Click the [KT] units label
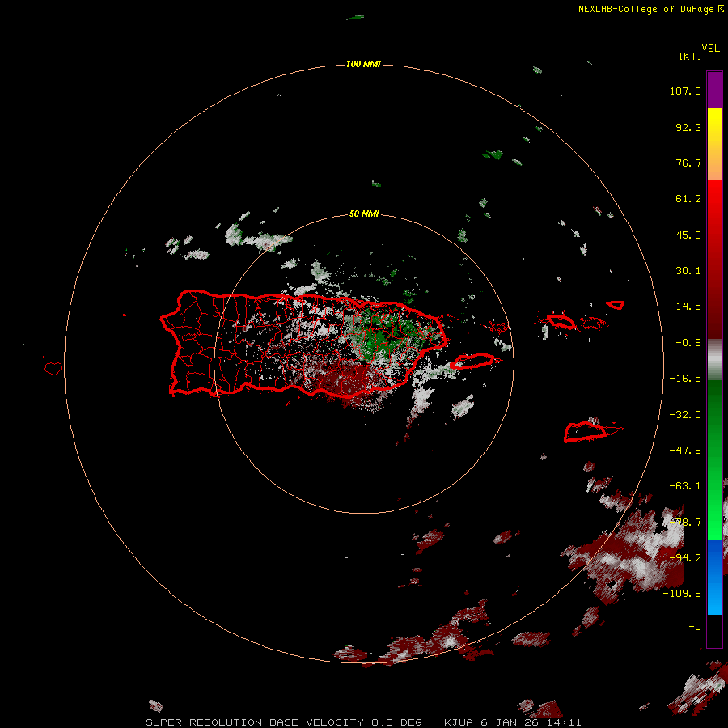 click(x=690, y=56)
